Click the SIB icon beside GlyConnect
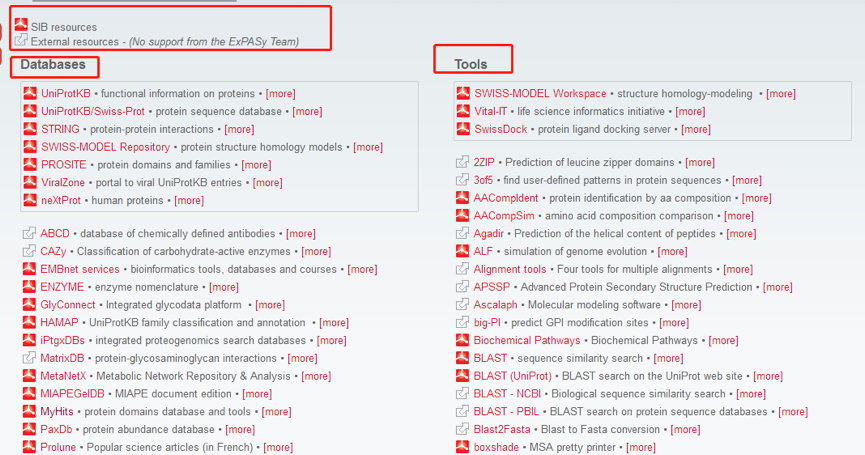 29,304
